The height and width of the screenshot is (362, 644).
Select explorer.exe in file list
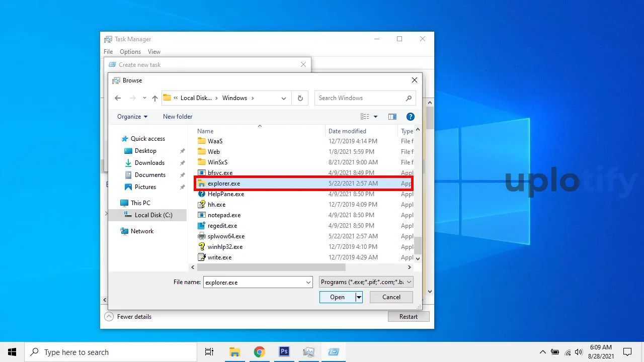304,184
